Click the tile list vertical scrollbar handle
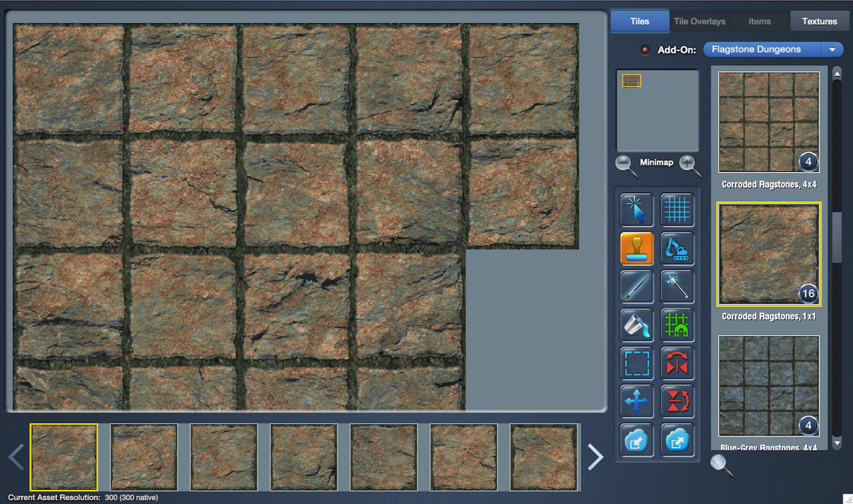Image resolution: width=853 pixels, height=504 pixels. [837, 236]
